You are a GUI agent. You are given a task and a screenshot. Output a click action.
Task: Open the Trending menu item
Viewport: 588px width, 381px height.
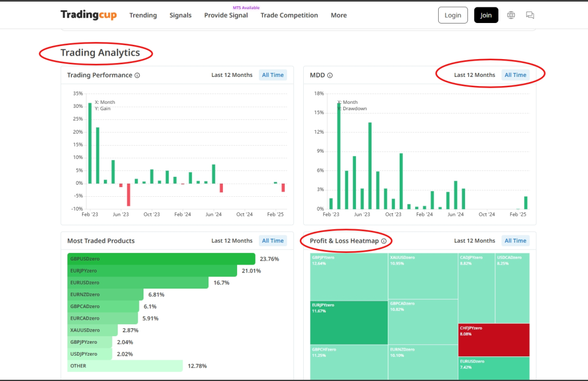(143, 15)
